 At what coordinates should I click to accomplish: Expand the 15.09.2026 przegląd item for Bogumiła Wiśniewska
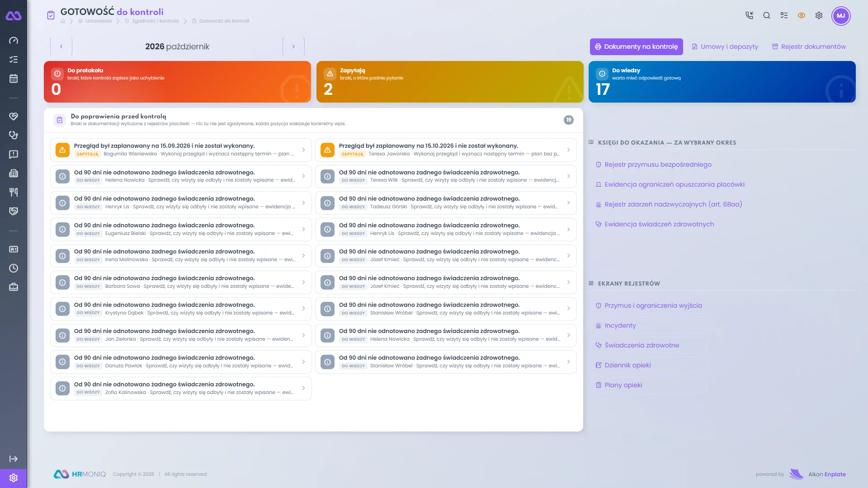(181, 150)
